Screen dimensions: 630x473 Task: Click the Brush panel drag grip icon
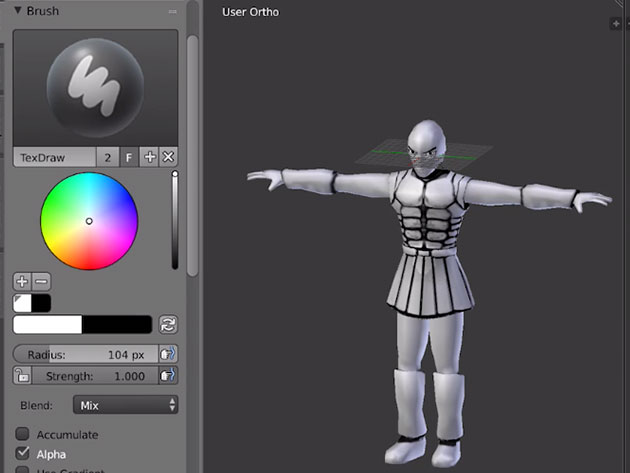coord(173,12)
